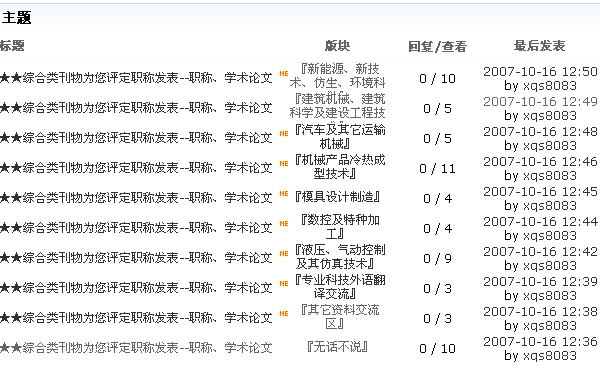Go to board 新能源、新技术、仿生、环境科
This screenshot has height=386, width=600.
(x=338, y=76)
